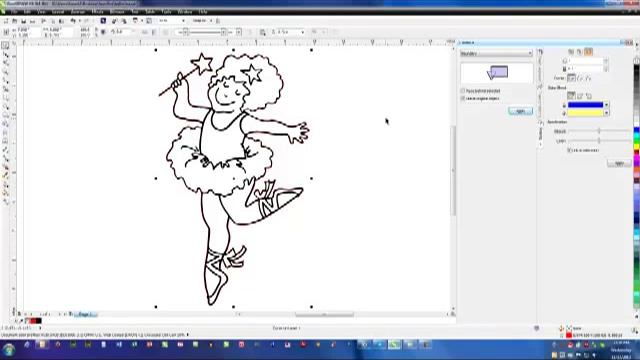This screenshot has height=360, width=640.
Task: Open the Tools menu
Action: point(166,12)
